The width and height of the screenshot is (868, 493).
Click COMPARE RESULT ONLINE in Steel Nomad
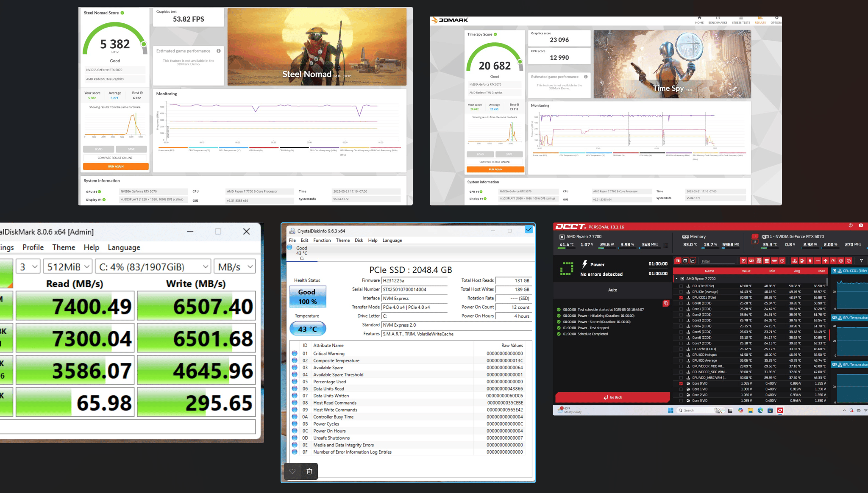(115, 158)
